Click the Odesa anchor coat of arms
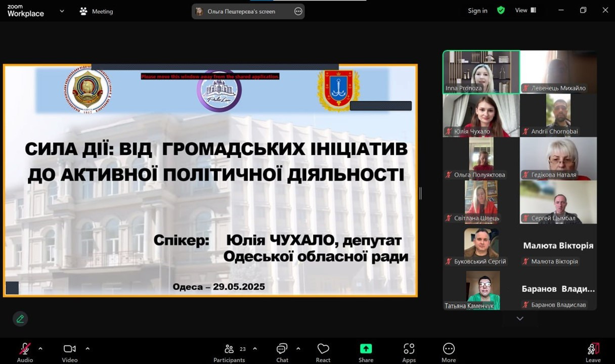The image size is (615, 364). [x=338, y=90]
